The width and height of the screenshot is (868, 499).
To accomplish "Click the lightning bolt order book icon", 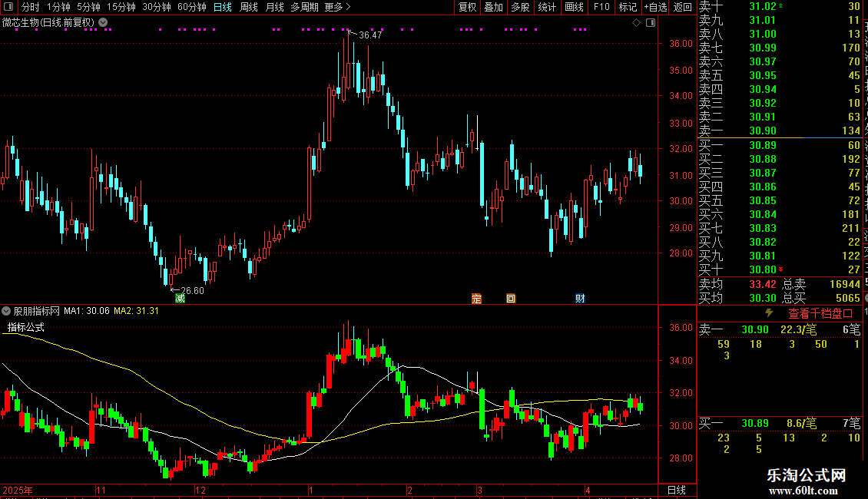I will 769,313.
